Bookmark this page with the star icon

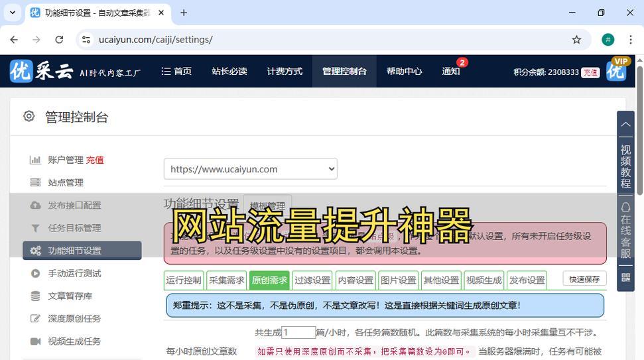click(x=576, y=39)
